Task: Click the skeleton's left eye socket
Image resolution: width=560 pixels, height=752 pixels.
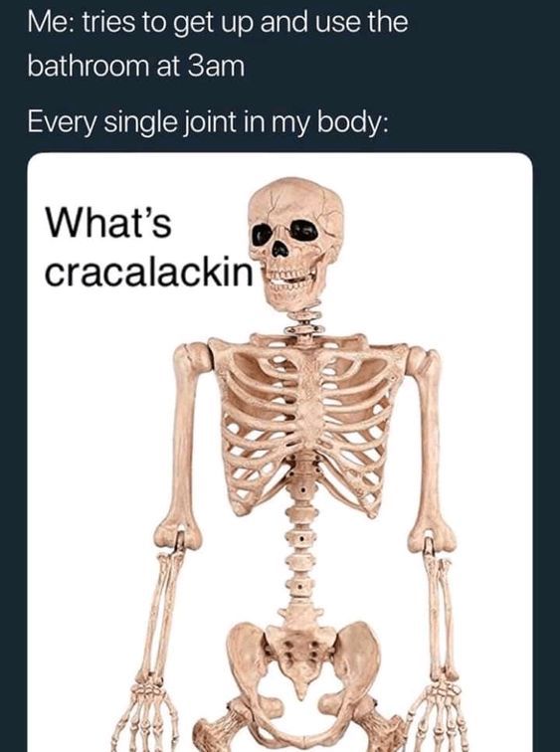Action: pos(263,235)
